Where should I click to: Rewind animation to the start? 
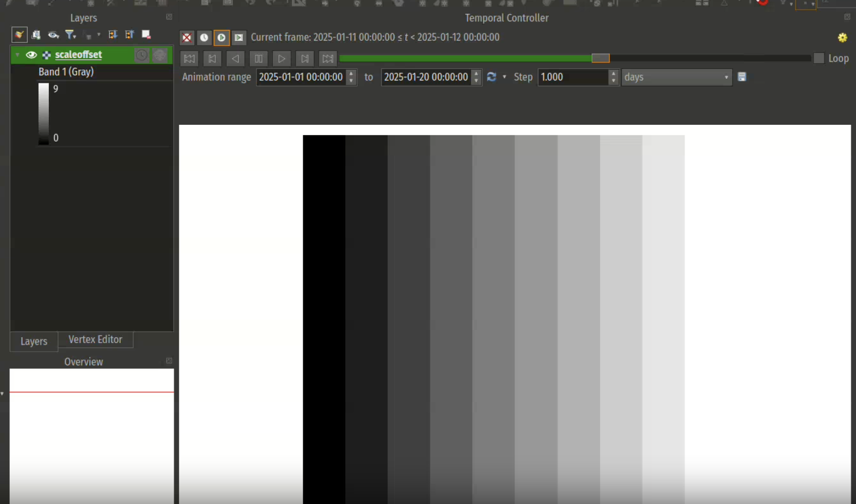click(x=189, y=59)
